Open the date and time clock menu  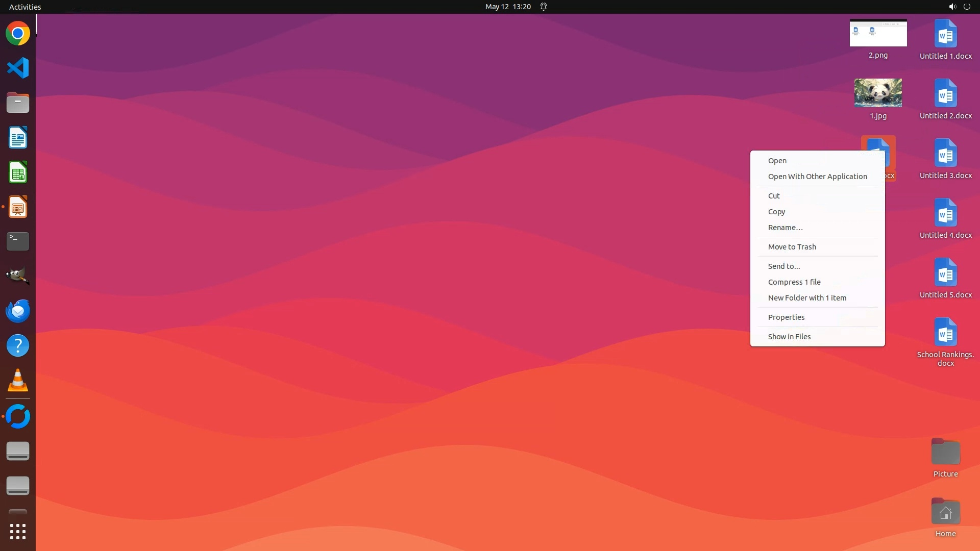pos(507,7)
